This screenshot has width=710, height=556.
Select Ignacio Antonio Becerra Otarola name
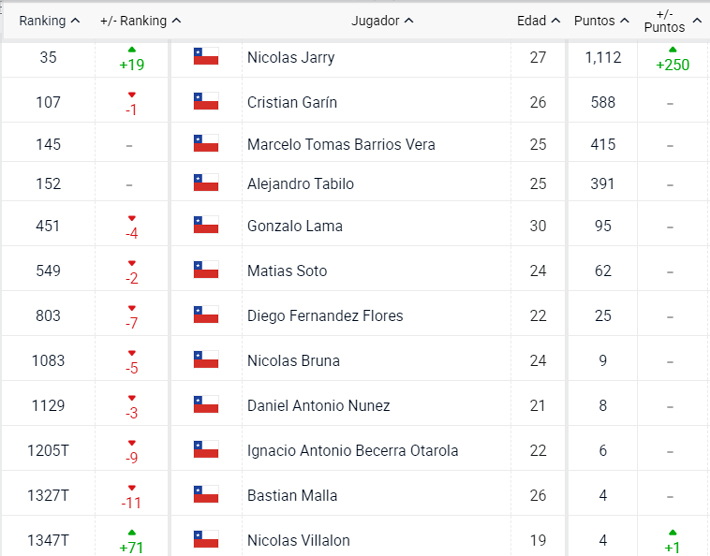(352, 451)
